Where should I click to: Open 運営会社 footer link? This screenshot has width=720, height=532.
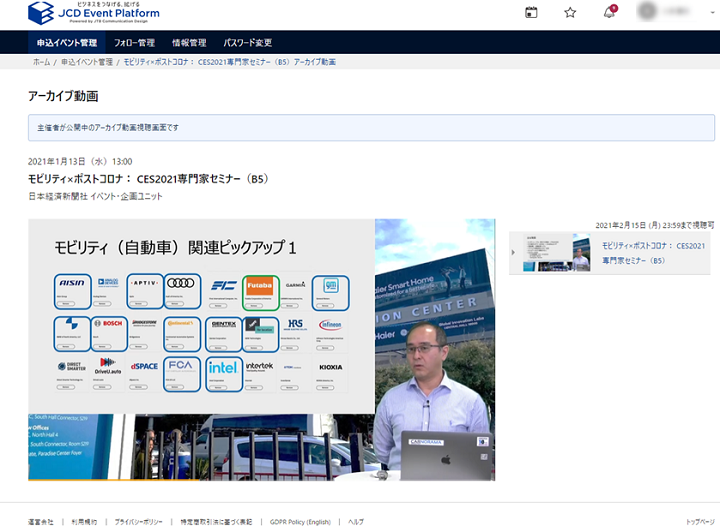point(40,522)
